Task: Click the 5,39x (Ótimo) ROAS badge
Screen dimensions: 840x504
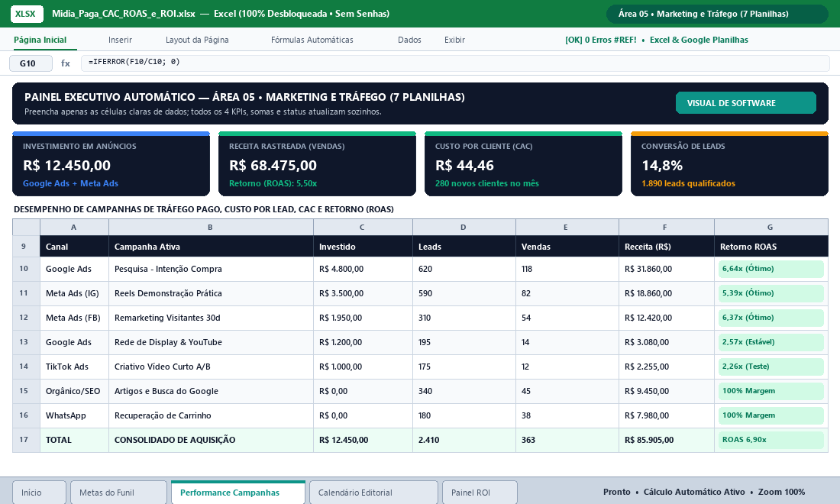Action: [x=771, y=293]
